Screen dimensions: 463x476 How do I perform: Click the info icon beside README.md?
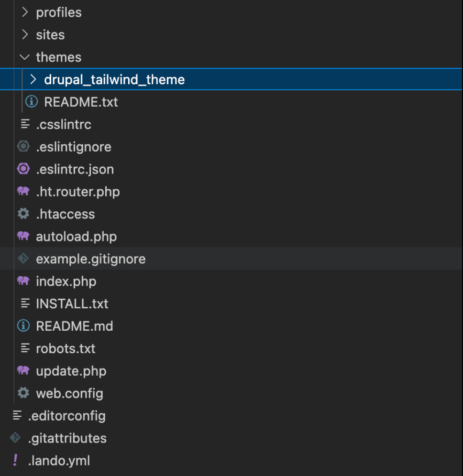[x=23, y=326]
